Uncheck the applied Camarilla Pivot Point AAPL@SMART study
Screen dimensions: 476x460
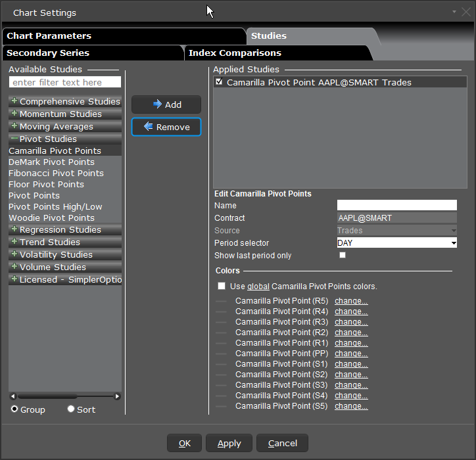pyautogui.click(x=219, y=81)
